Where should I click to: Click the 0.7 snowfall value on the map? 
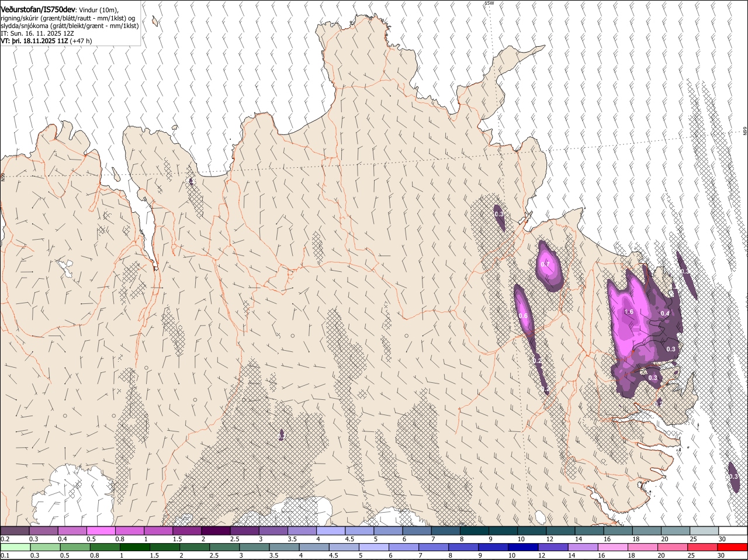(545, 265)
